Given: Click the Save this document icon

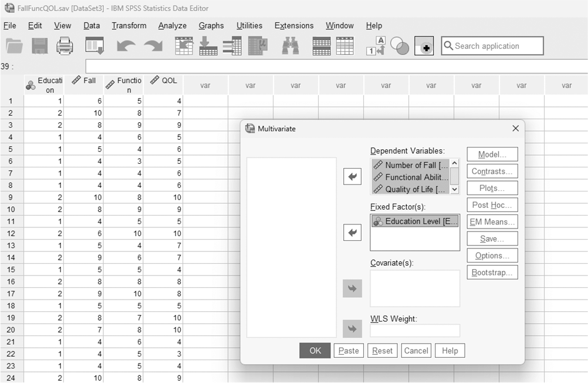Looking at the screenshot, I should 39,46.
